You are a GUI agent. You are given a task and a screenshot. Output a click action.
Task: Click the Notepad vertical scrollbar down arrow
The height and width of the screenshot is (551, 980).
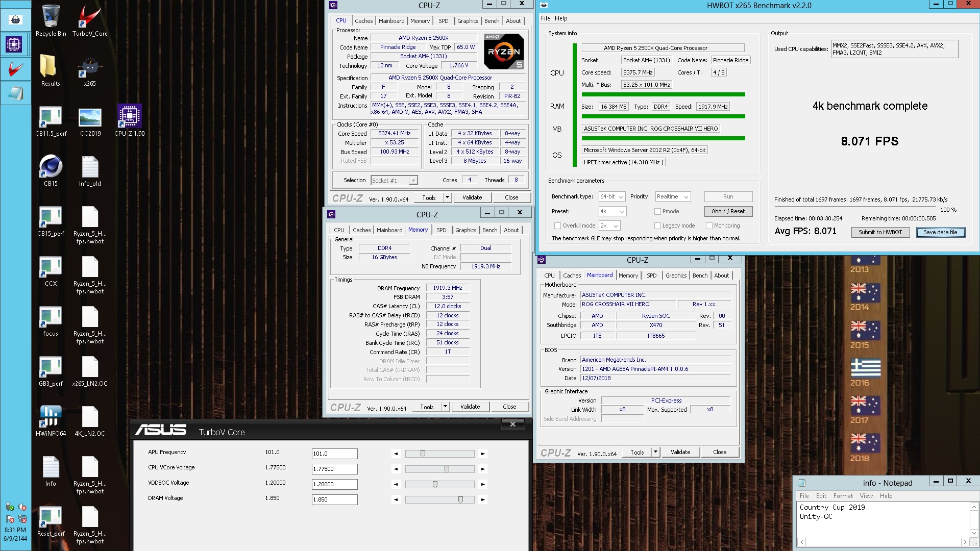click(973, 533)
